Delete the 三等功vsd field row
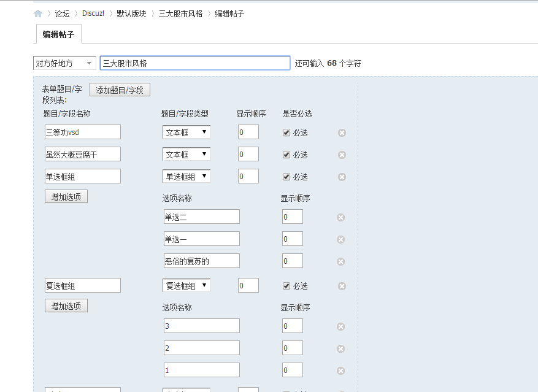 tap(342, 132)
